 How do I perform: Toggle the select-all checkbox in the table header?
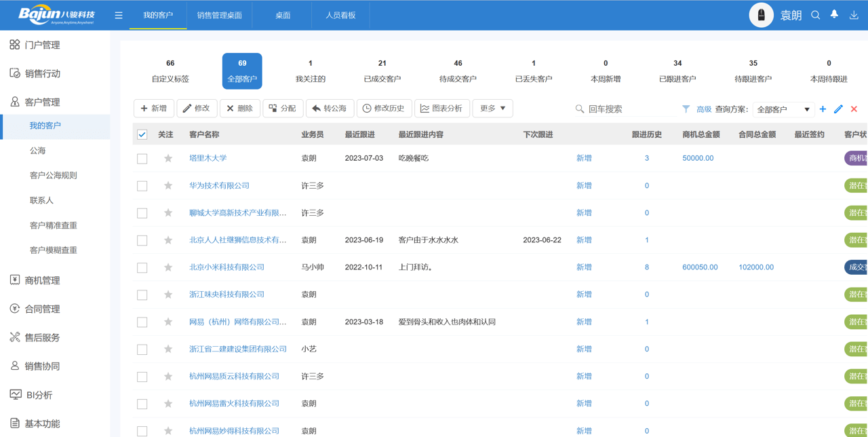click(x=142, y=134)
